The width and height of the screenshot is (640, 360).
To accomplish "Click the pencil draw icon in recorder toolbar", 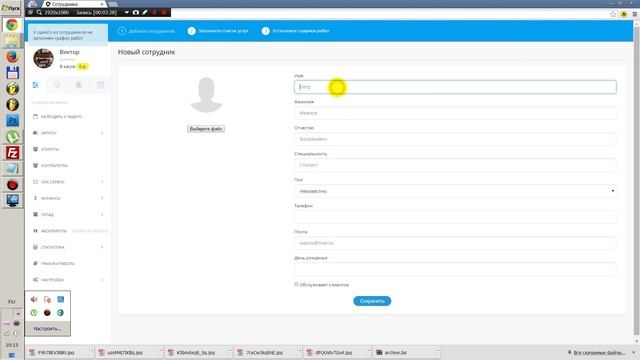I will [x=145, y=13].
